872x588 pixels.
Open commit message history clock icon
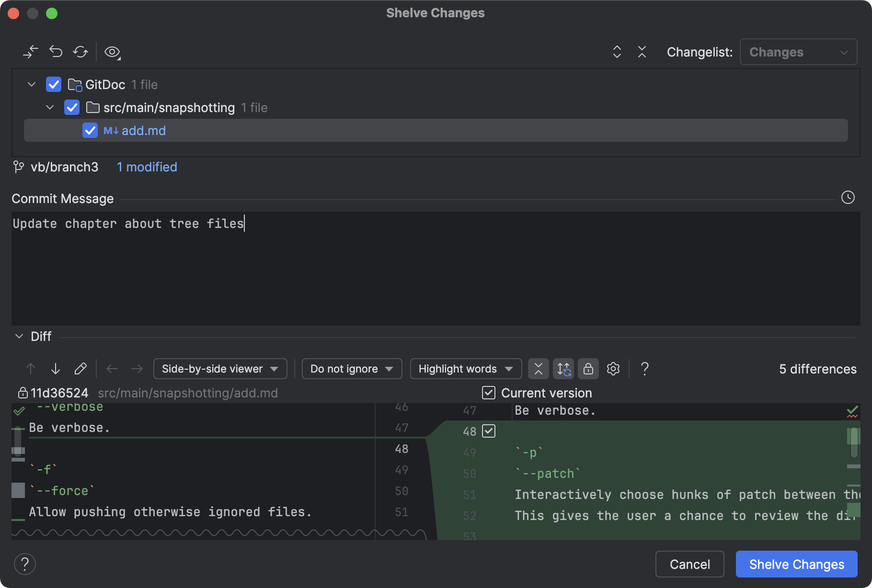(x=848, y=197)
